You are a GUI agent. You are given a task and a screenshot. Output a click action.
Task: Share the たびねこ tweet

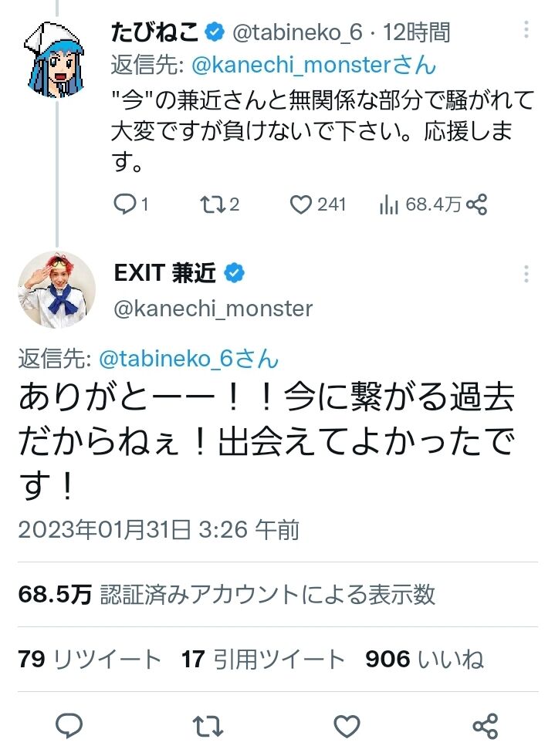(x=477, y=204)
